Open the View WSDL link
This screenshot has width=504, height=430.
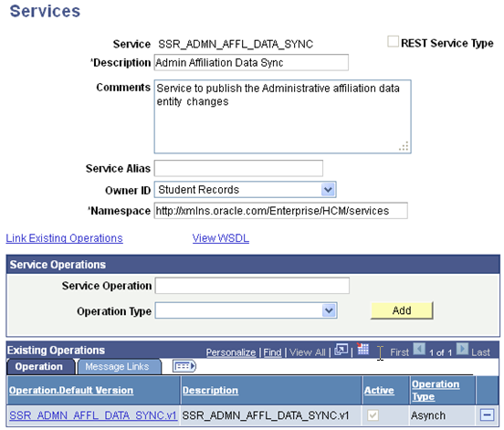tap(221, 238)
